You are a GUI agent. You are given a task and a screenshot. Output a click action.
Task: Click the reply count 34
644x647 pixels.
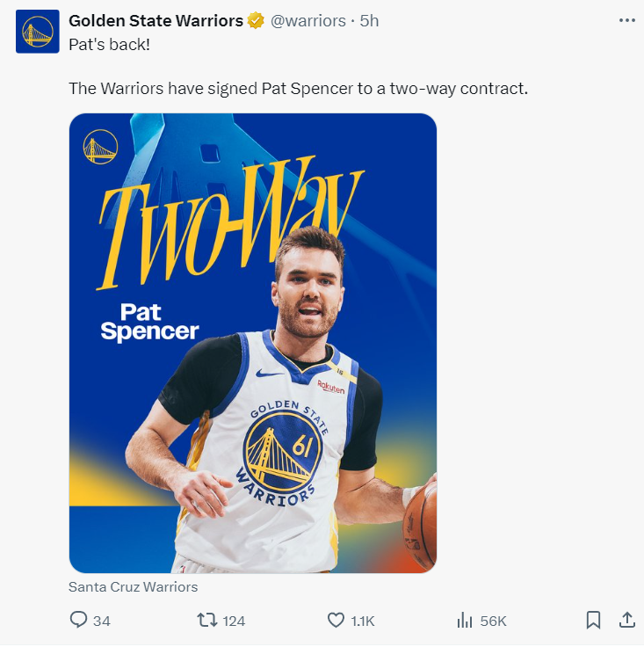[x=102, y=622]
